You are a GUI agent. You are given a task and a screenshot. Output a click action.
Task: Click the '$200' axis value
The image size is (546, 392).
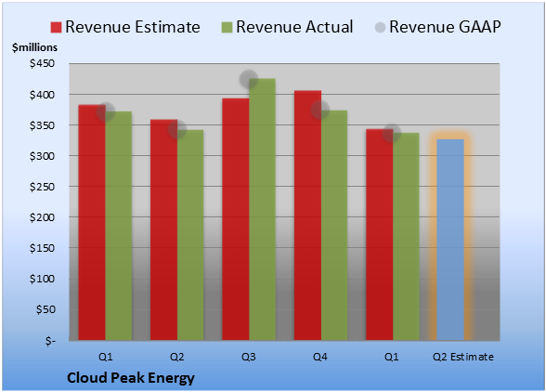[x=43, y=217]
